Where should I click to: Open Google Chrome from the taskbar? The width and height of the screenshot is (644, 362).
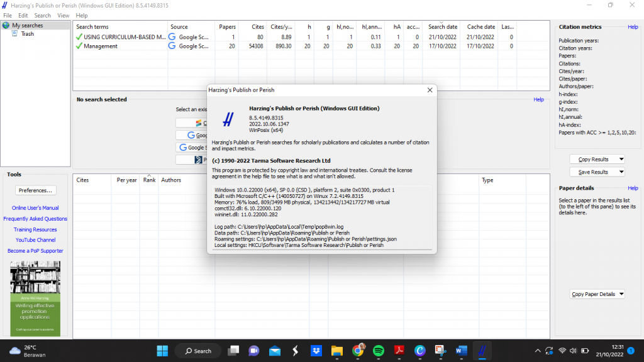(358, 350)
